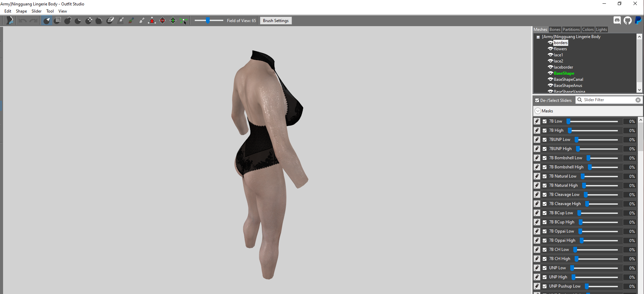The width and height of the screenshot is (644, 294).
Task: Open the Discord link icon
Action: (x=617, y=20)
